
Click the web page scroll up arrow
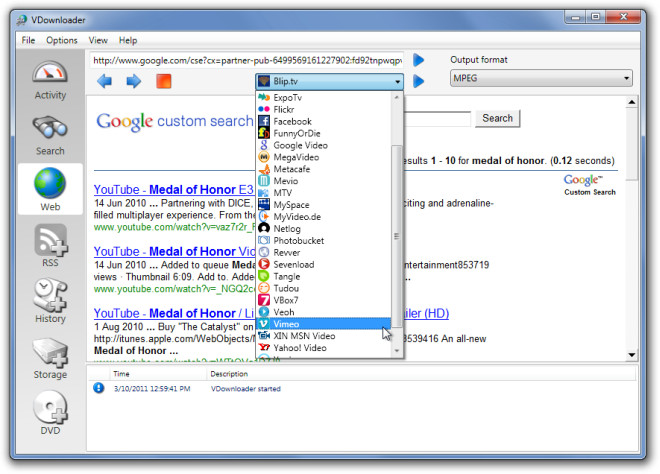[631, 102]
